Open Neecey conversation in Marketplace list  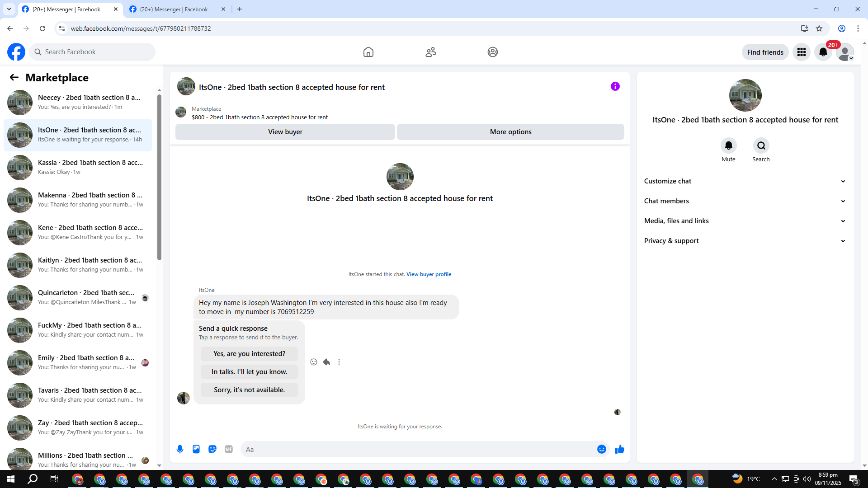pos(78,103)
